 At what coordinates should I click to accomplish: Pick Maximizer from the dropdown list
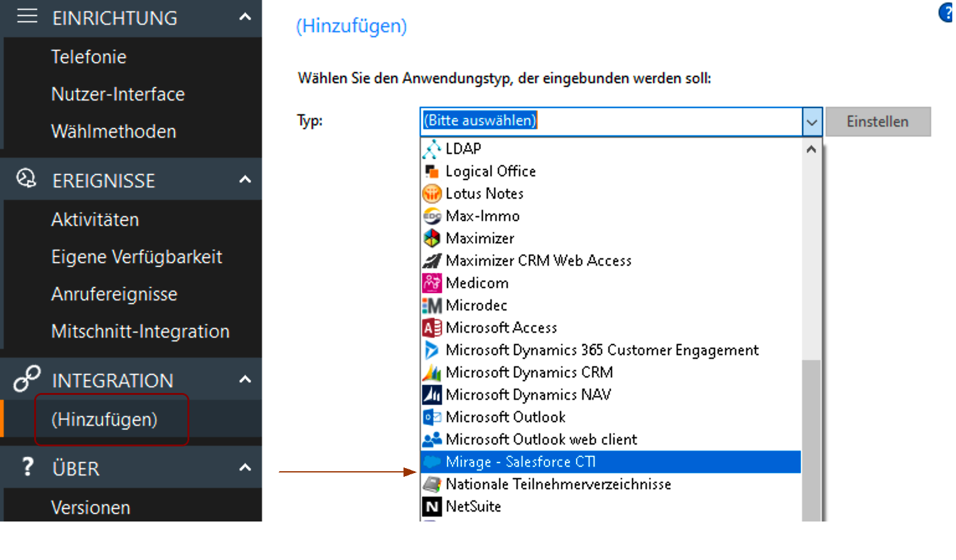click(611, 238)
